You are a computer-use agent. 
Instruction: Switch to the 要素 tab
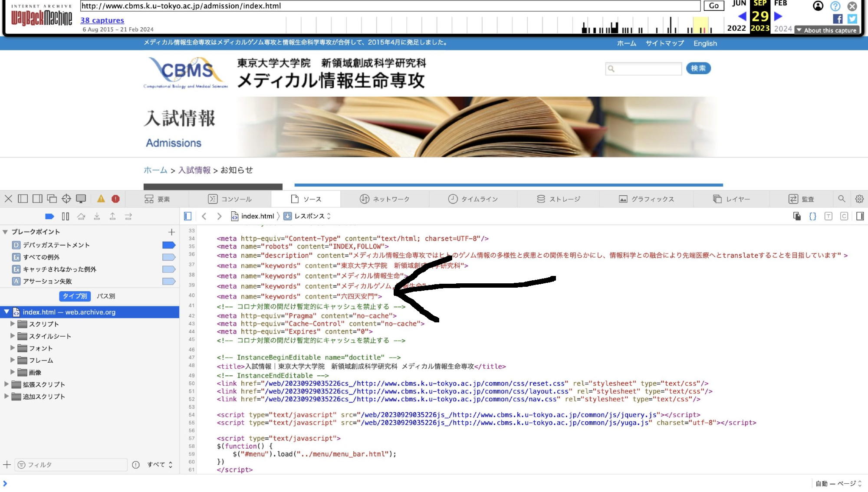tap(157, 199)
